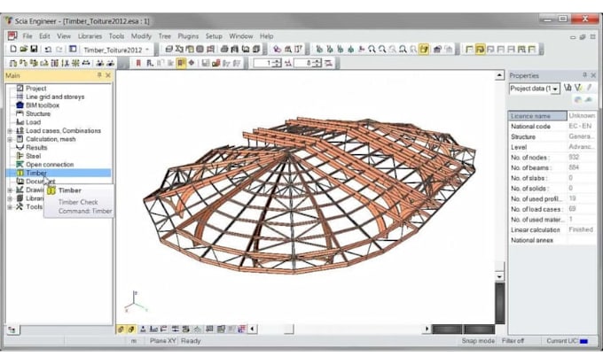Click the Line grid and storeys icon
The image size is (603, 364).
20,97
